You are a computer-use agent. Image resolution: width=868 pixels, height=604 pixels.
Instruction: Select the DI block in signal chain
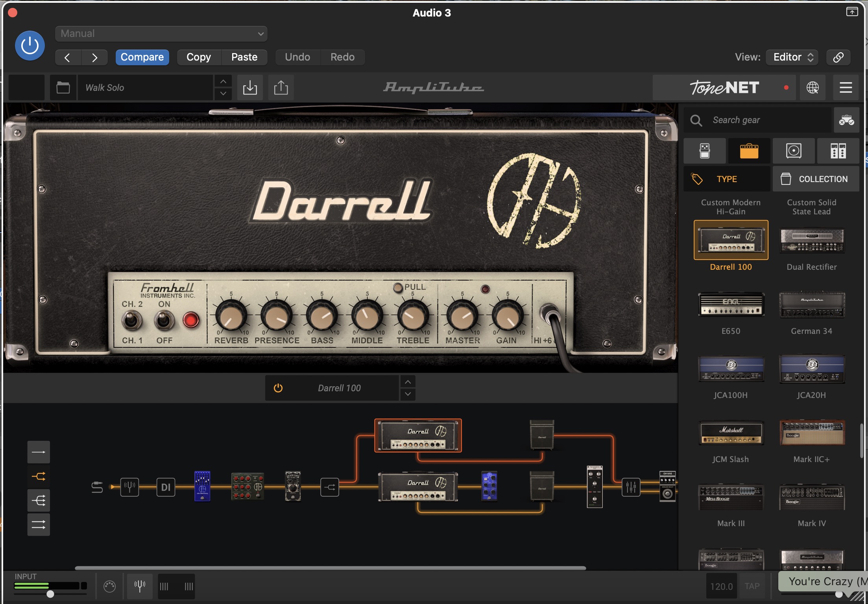[x=166, y=487]
